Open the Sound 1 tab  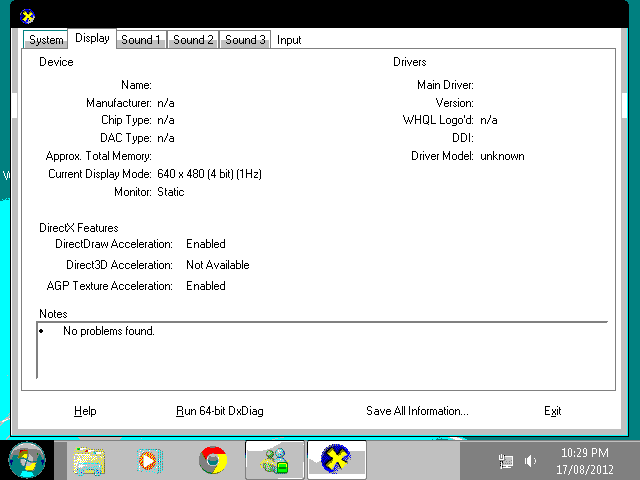pyautogui.click(x=141, y=40)
